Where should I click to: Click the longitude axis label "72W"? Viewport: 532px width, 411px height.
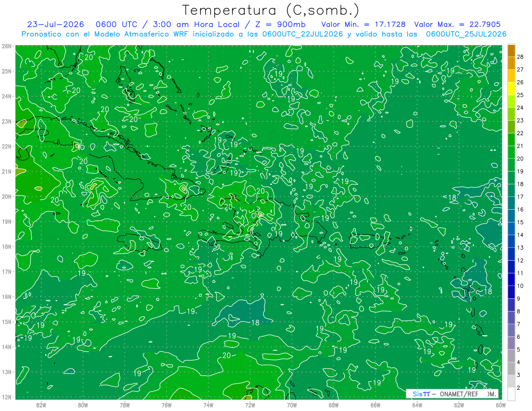[x=250, y=405]
